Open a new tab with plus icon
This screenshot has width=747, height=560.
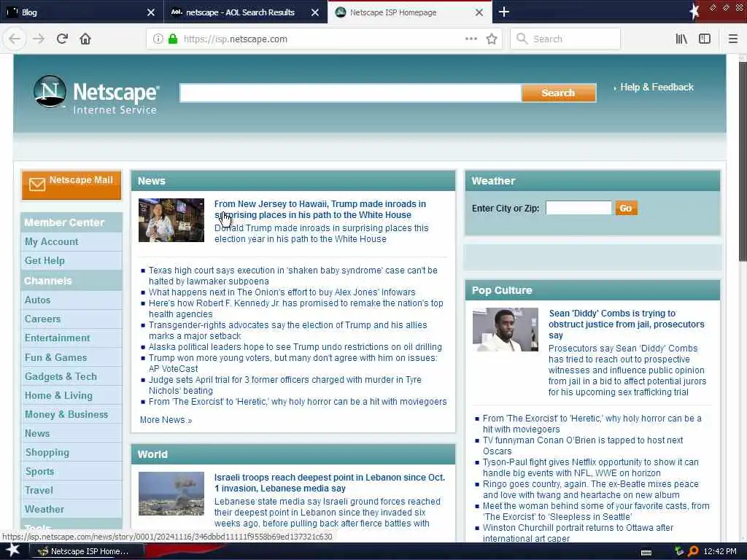coord(503,12)
